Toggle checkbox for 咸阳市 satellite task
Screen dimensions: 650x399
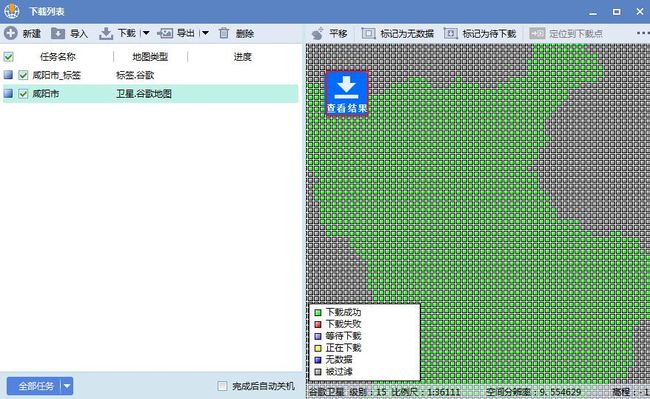(23, 94)
